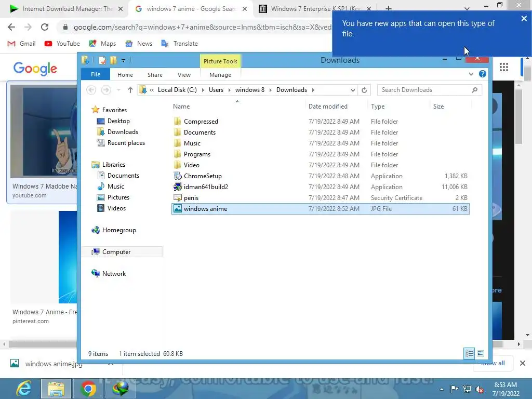Viewport: 532px width, 399px height.
Task: Click Properties quick access toolbar icon
Action: 102,60
